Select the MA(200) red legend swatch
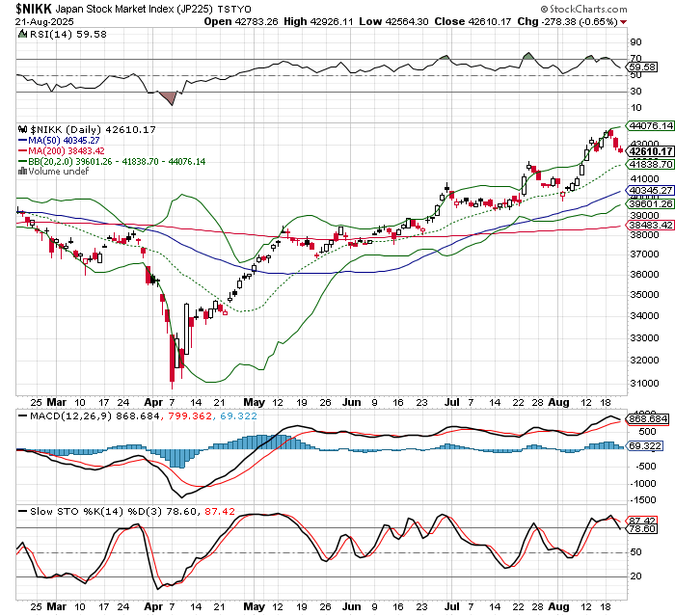The image size is (675, 616). (x=23, y=150)
